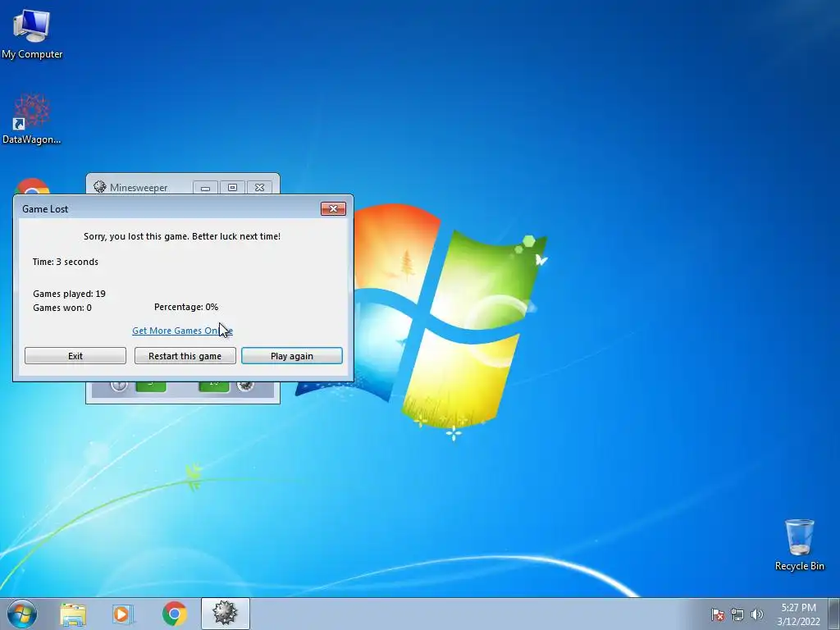This screenshot has height=630, width=840.
Task: Click the 'Games won: 0' text
Action: (62, 308)
